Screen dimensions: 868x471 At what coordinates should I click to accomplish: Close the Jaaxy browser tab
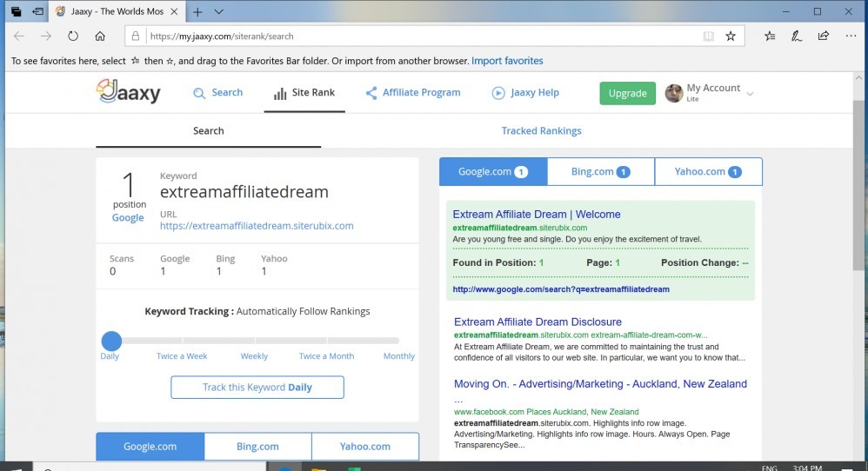(x=174, y=11)
